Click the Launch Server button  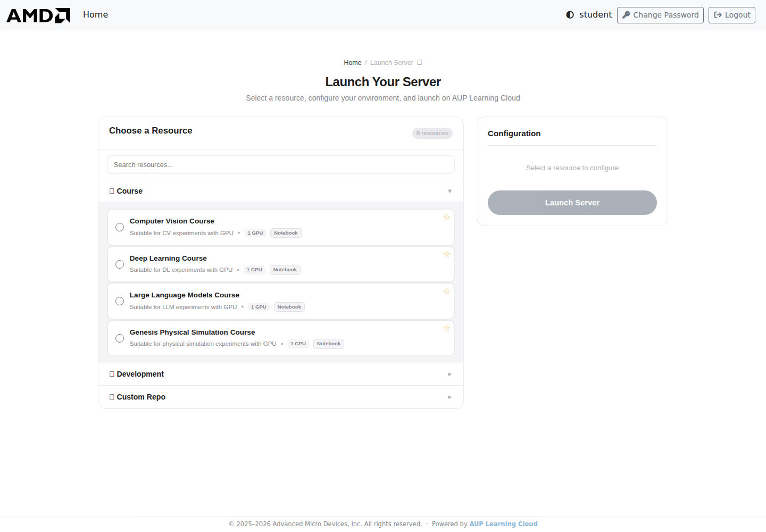click(572, 203)
